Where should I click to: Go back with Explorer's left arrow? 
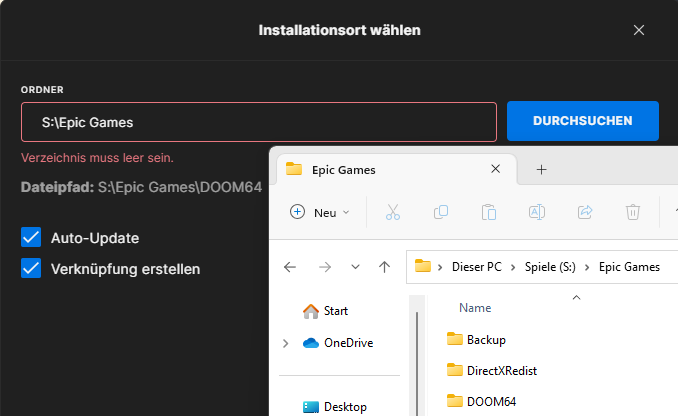[x=290, y=267]
